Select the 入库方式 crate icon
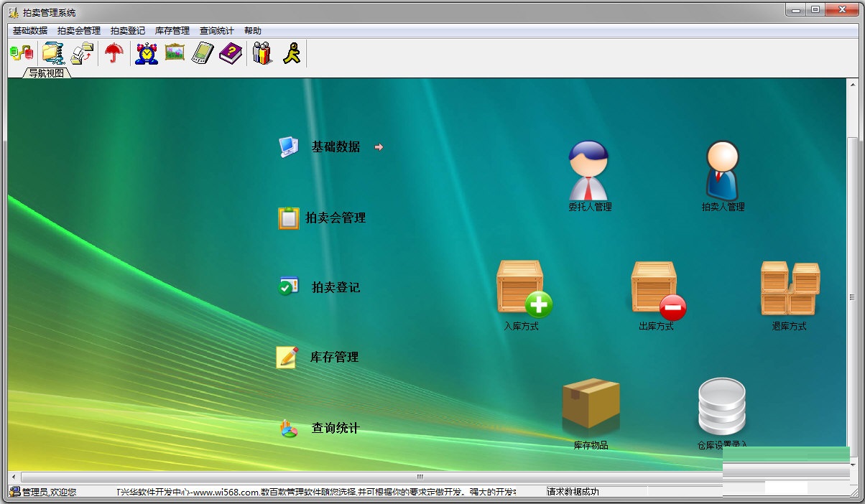This screenshot has height=504, width=865. pos(524,289)
